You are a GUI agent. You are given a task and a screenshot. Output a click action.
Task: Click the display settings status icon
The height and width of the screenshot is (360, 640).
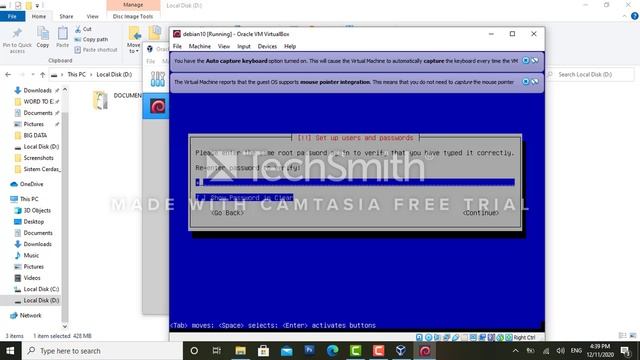(473, 338)
